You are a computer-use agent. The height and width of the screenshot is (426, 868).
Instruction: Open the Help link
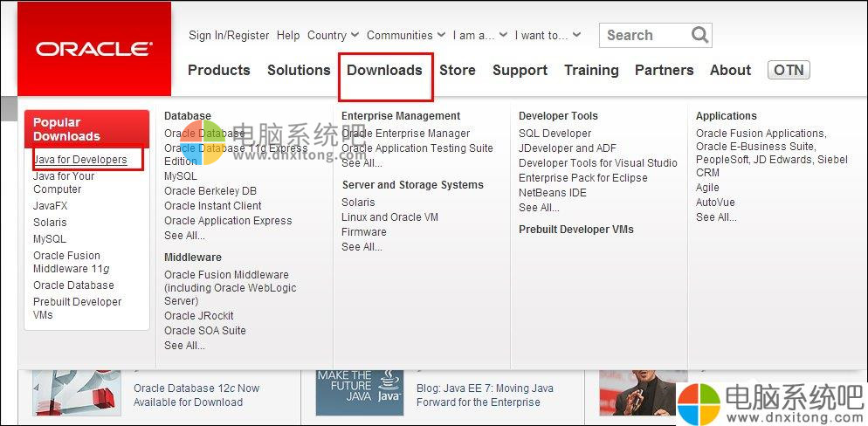point(288,36)
